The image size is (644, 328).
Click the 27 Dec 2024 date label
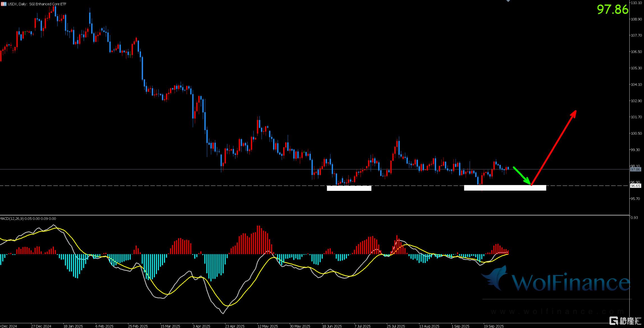(x=41, y=326)
